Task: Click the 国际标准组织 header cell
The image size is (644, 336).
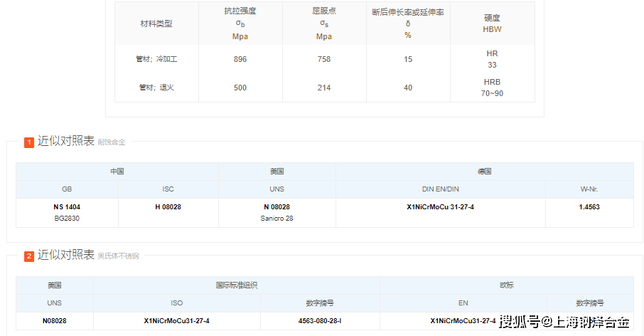Action: coord(237,285)
